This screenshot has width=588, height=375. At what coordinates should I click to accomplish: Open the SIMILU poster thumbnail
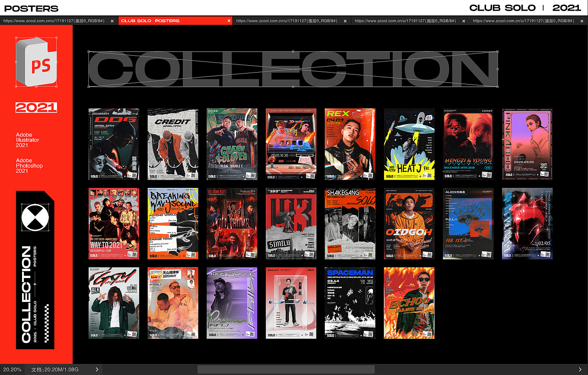[291, 223]
